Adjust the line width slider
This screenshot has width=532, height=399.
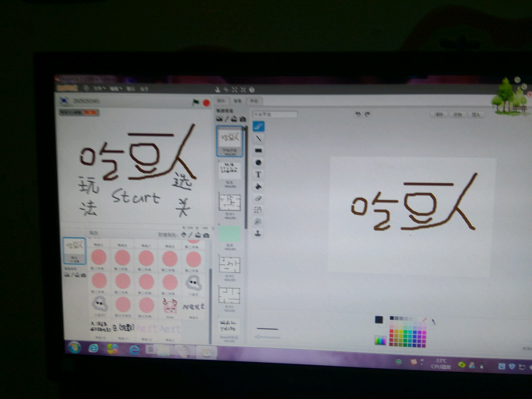tap(259, 337)
